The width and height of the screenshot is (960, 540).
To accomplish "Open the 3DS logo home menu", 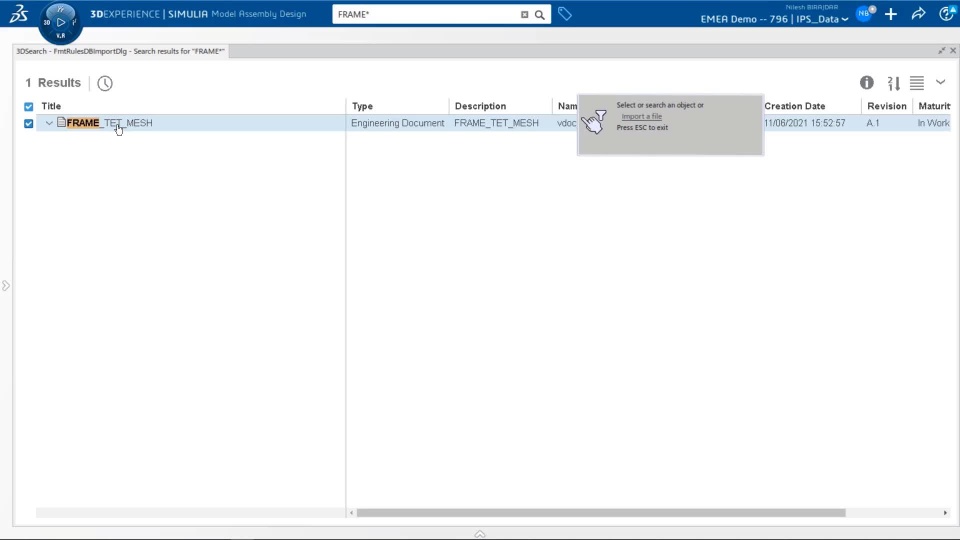I will coord(18,13).
